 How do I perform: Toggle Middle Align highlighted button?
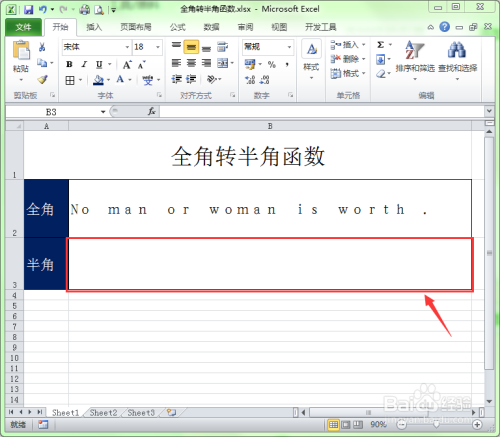[191, 47]
